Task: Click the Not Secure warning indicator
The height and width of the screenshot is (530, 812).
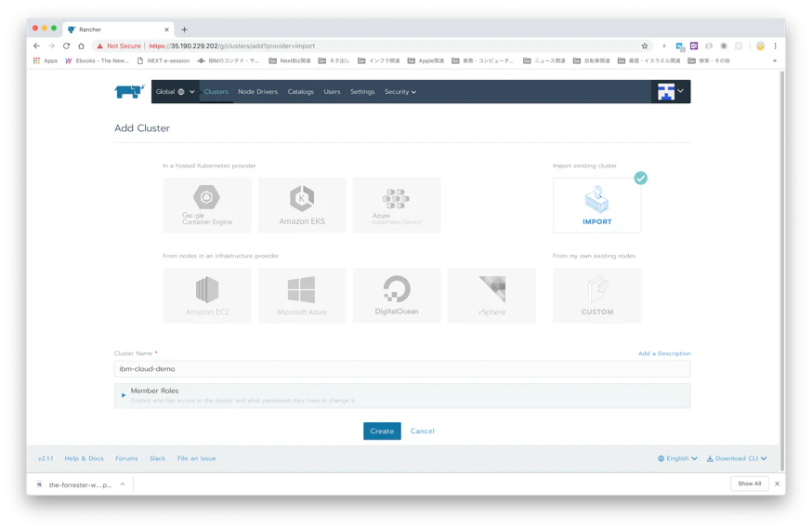Action: point(119,46)
